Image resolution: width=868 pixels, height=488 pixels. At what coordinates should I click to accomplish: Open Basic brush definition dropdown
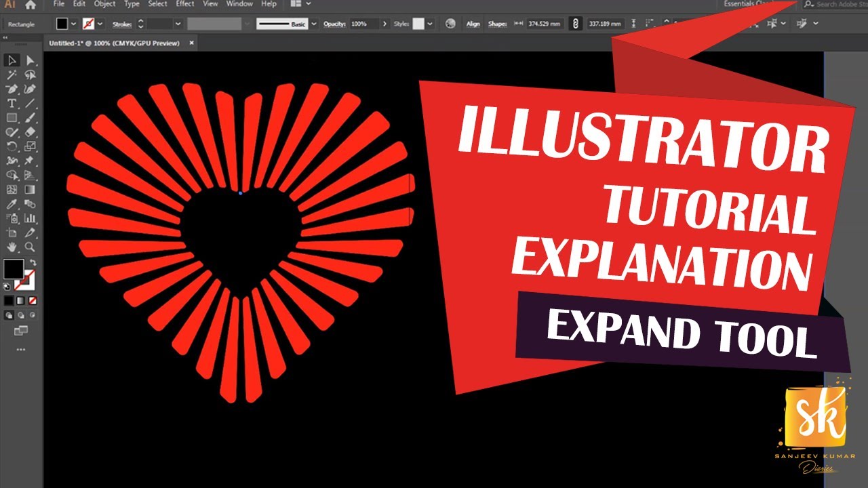pos(314,24)
